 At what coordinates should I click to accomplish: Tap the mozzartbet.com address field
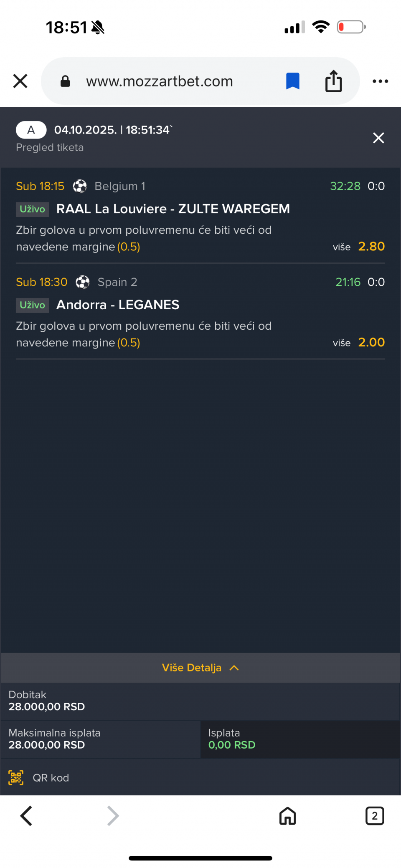click(159, 81)
